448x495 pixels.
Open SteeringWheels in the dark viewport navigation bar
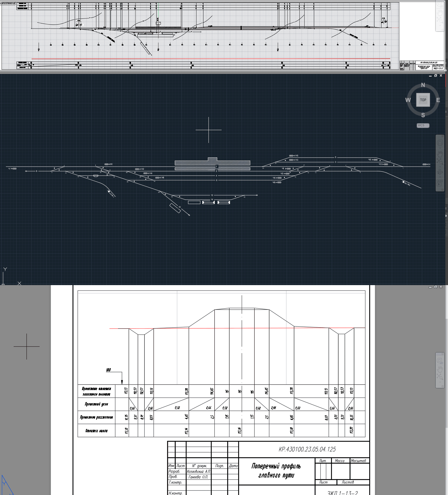440,143
